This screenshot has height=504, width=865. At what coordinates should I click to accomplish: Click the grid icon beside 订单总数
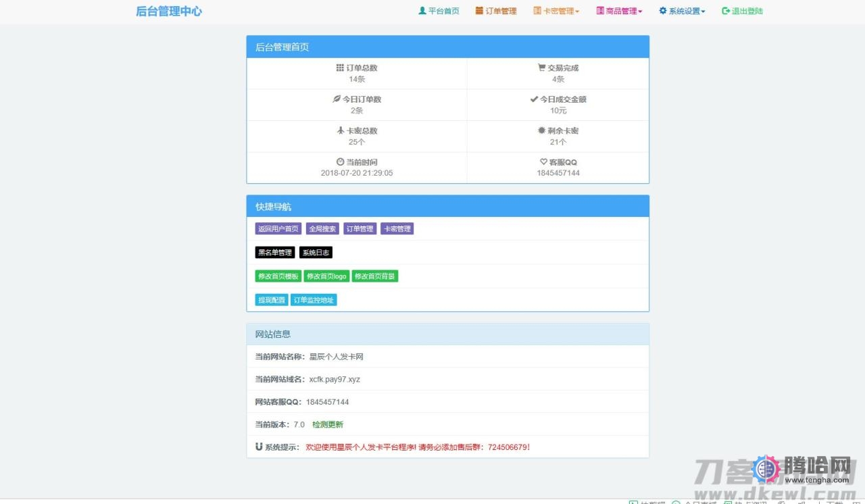pos(340,68)
